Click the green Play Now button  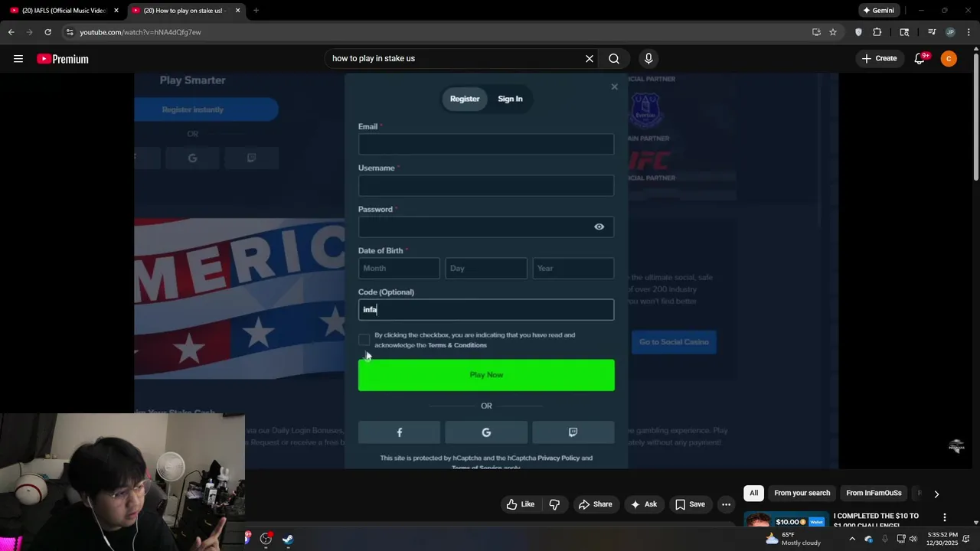[486, 375]
